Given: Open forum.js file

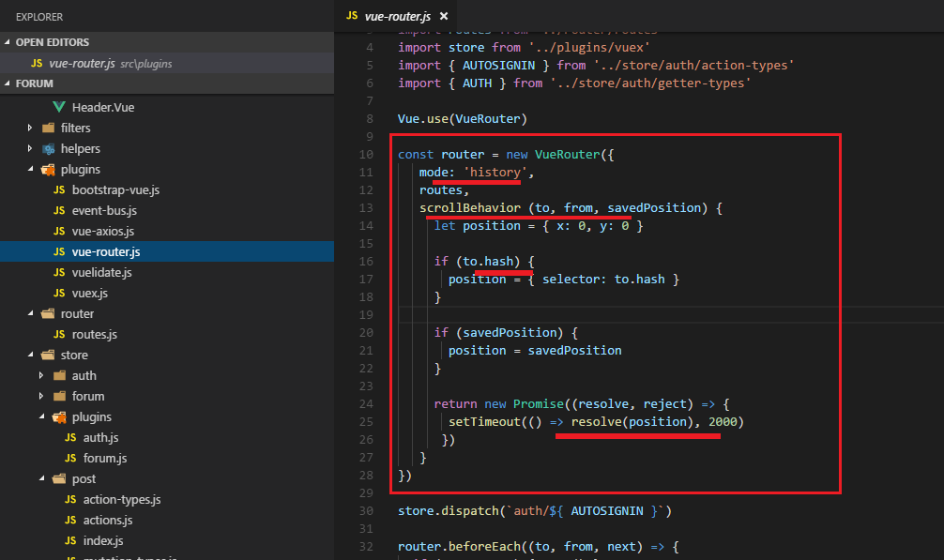Looking at the screenshot, I should coord(105,458).
